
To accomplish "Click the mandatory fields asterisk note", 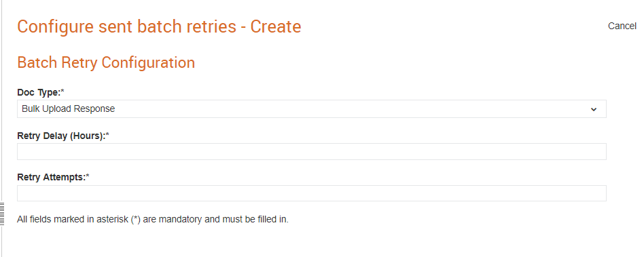I will 153,219.
